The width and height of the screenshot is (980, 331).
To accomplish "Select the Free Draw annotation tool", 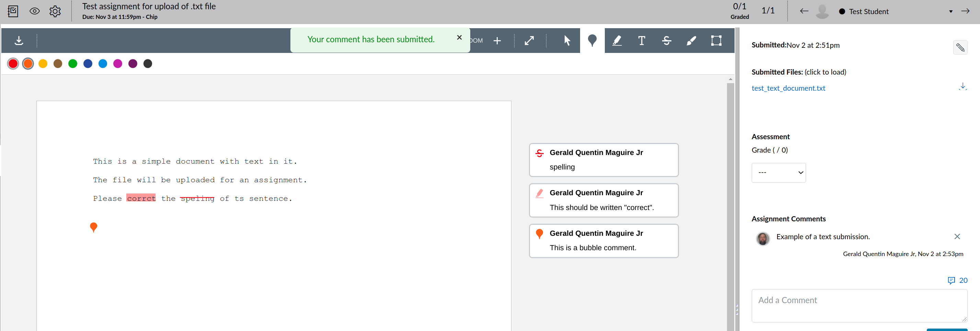I will [691, 41].
